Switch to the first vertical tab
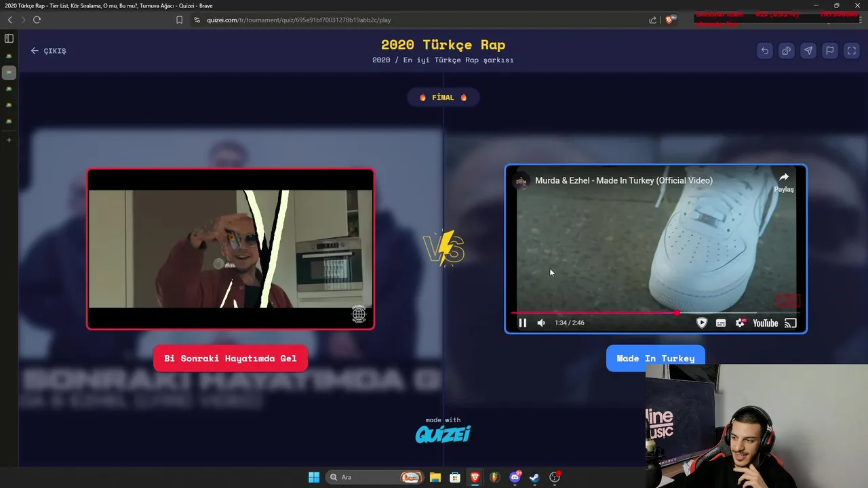Viewport: 868px width, 488px height. coord(9,56)
